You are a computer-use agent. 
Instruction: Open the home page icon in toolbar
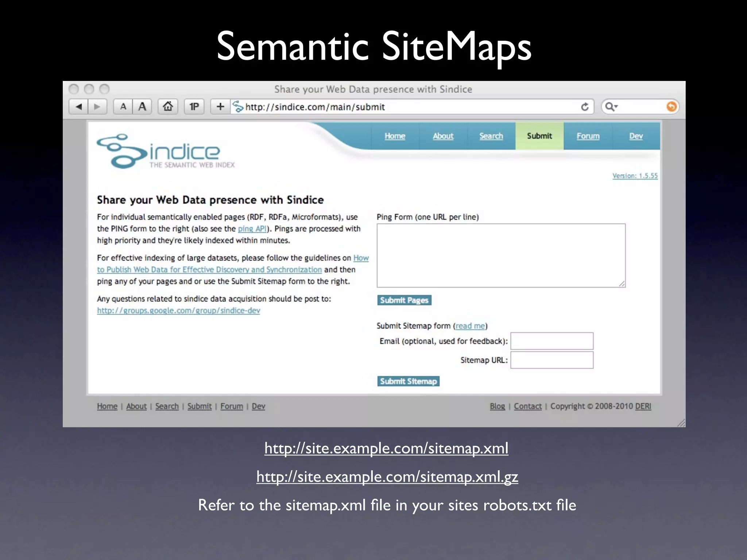pos(168,107)
